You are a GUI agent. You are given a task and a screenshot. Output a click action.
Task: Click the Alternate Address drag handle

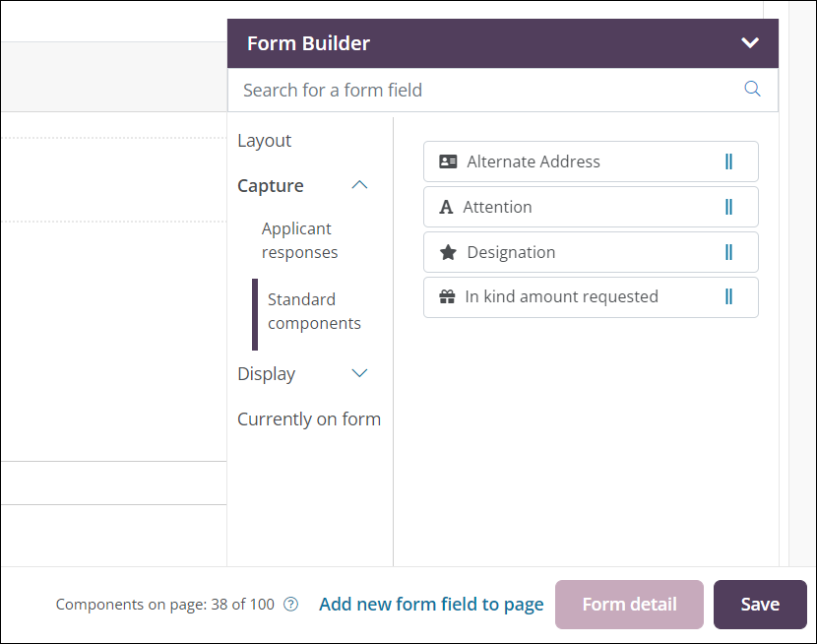click(x=728, y=161)
